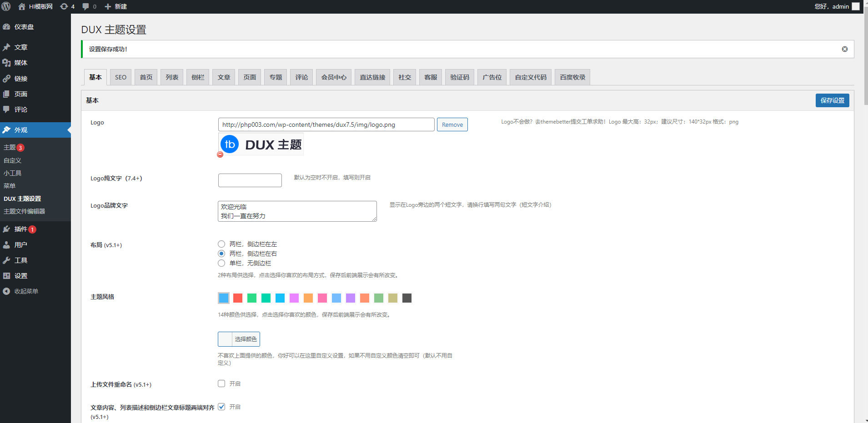Open the 自定义代码 tab
The width and height of the screenshot is (868, 423).
click(531, 77)
